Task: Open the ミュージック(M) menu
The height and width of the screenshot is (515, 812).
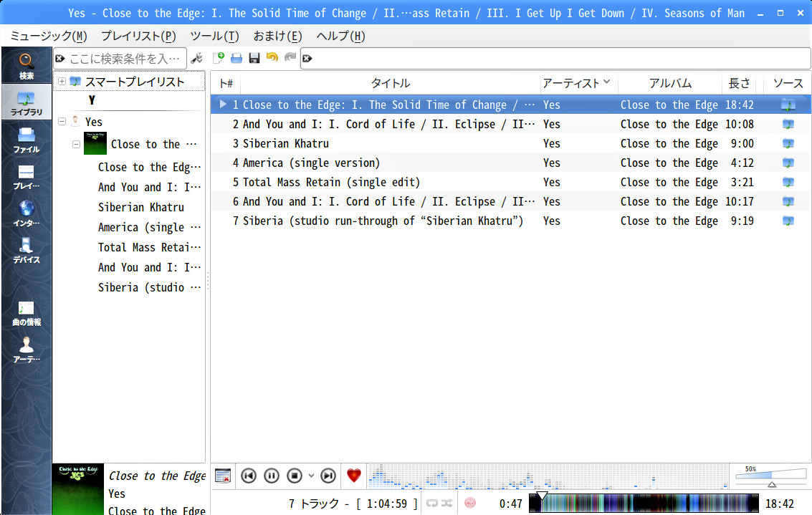Action: tap(49, 37)
